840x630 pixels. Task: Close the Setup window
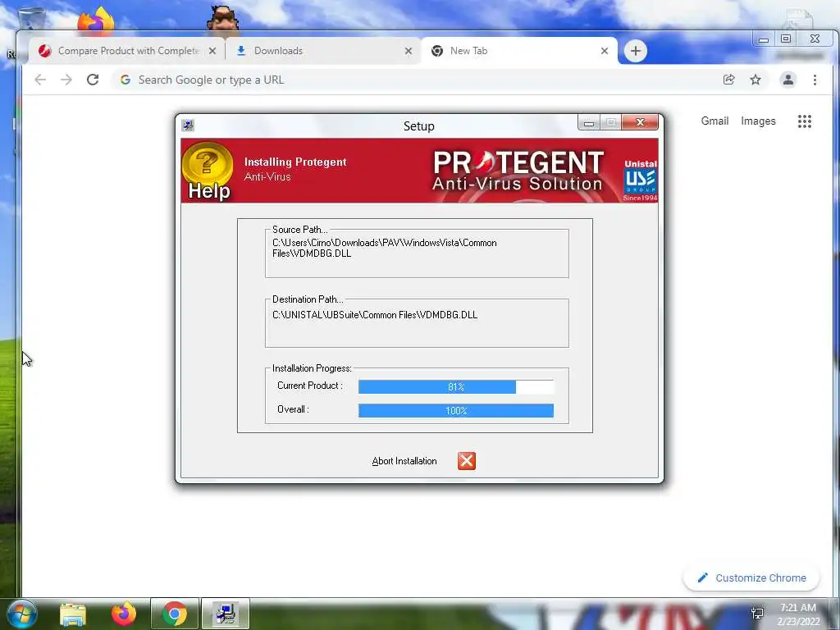640,123
